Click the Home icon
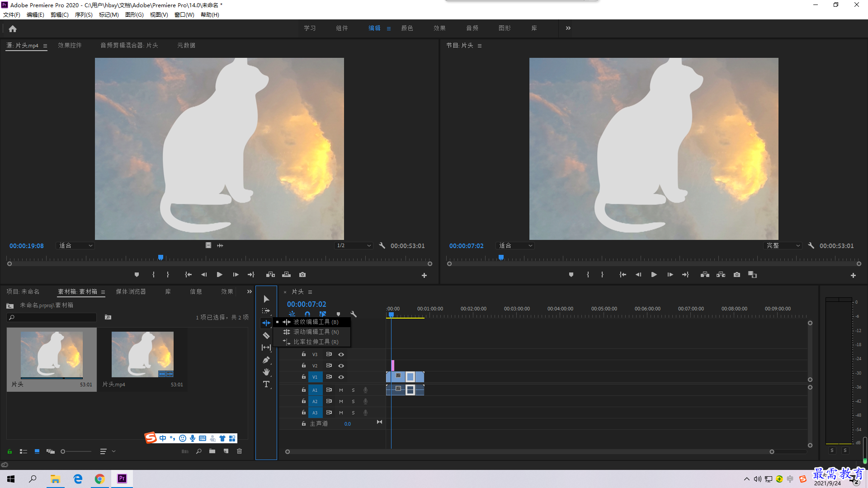 pos(13,28)
